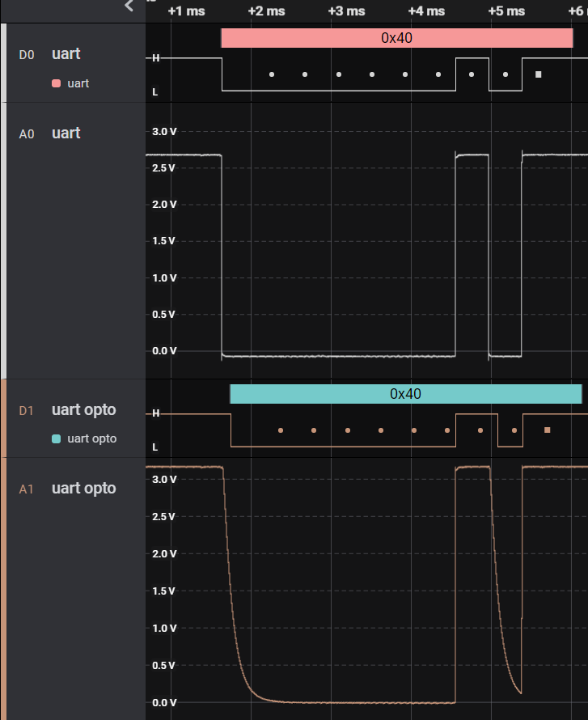Click the pink 0x40 decoded data bubble

(397, 38)
